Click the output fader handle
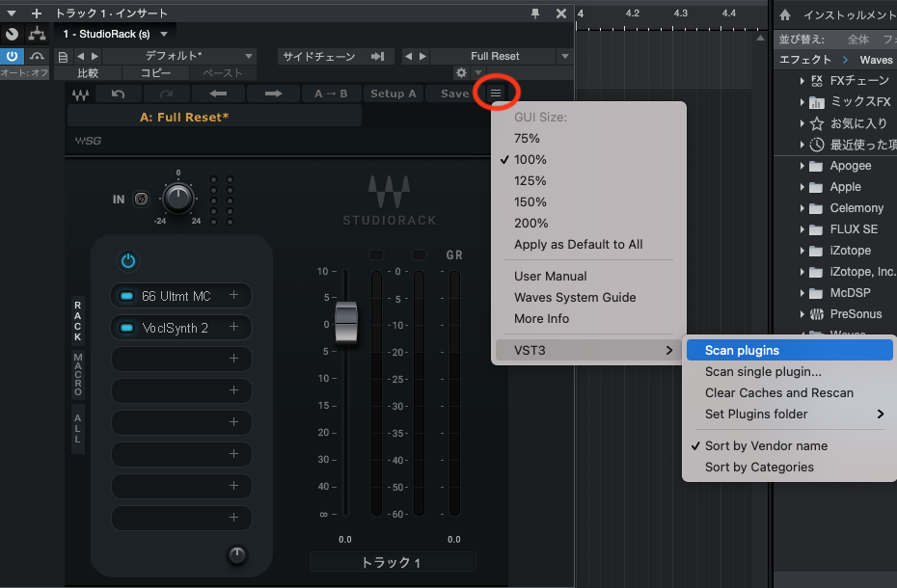897x588 pixels. (x=345, y=321)
